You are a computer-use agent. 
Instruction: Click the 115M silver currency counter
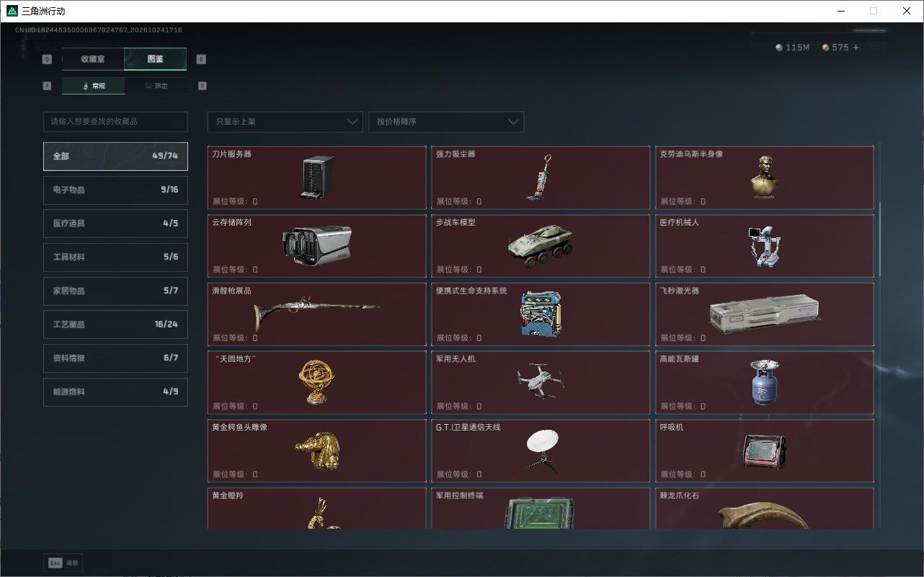pos(793,48)
